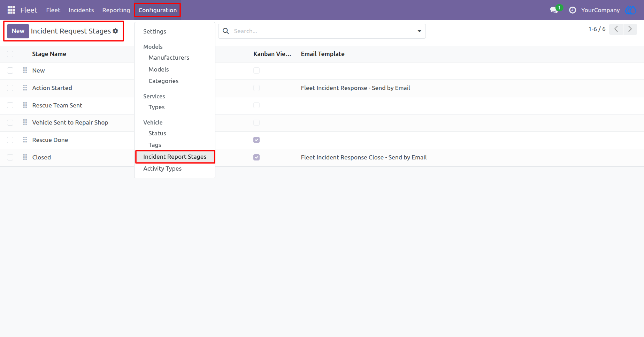Viewport: 644px width, 337px height.
Task: Open the activities clock icon
Action: (x=573, y=10)
